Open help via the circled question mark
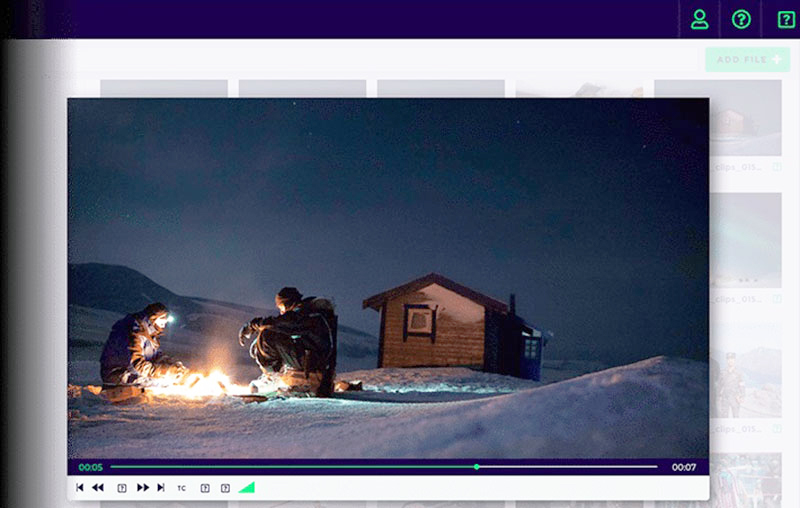 [x=741, y=19]
